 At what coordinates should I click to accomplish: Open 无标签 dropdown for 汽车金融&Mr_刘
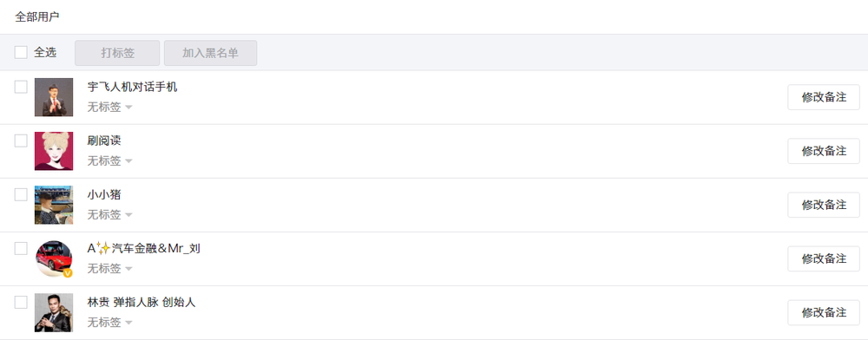point(109,269)
